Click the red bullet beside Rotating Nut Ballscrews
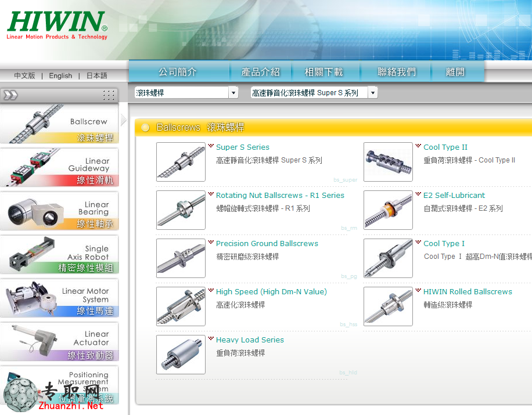Image resolution: width=532 pixels, height=415 pixels. [x=211, y=194]
